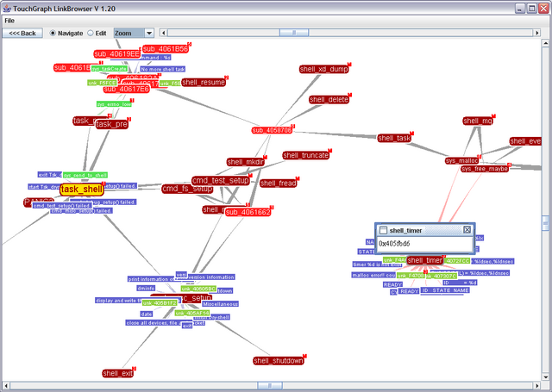Select the shell_fread node
Screen dimensions: 552x392
point(278,184)
